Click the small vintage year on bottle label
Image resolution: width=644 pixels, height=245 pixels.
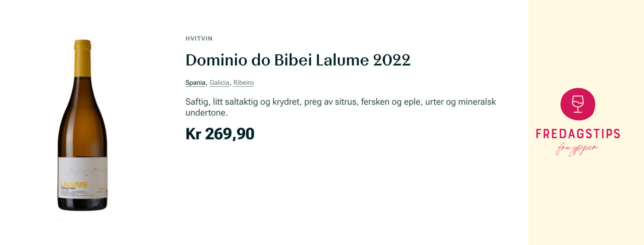(x=101, y=189)
